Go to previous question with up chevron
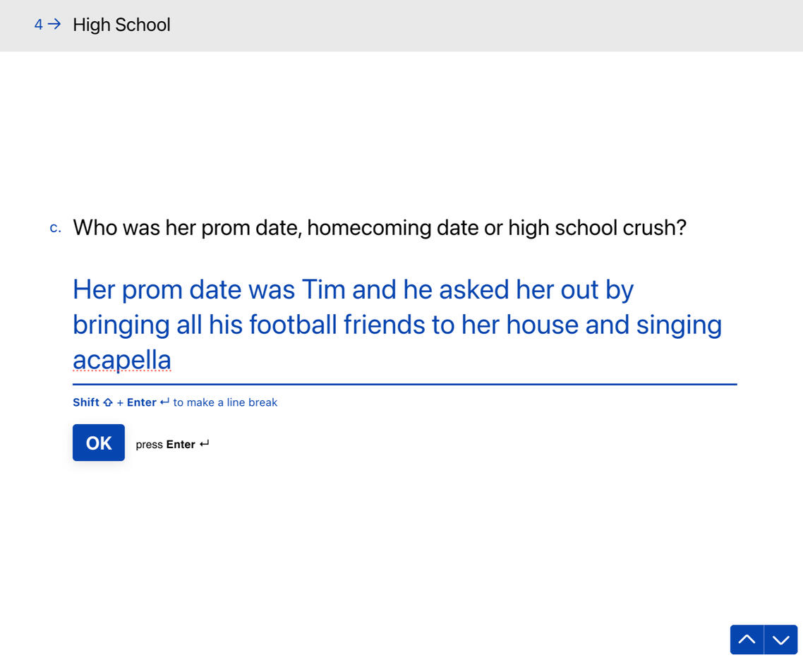 coord(747,640)
